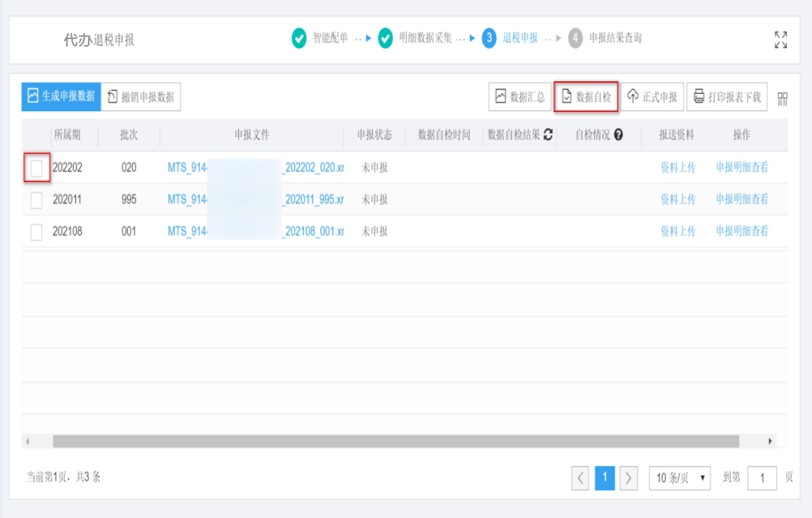Open 申报明细查看 for the 202108 row

[x=742, y=231]
